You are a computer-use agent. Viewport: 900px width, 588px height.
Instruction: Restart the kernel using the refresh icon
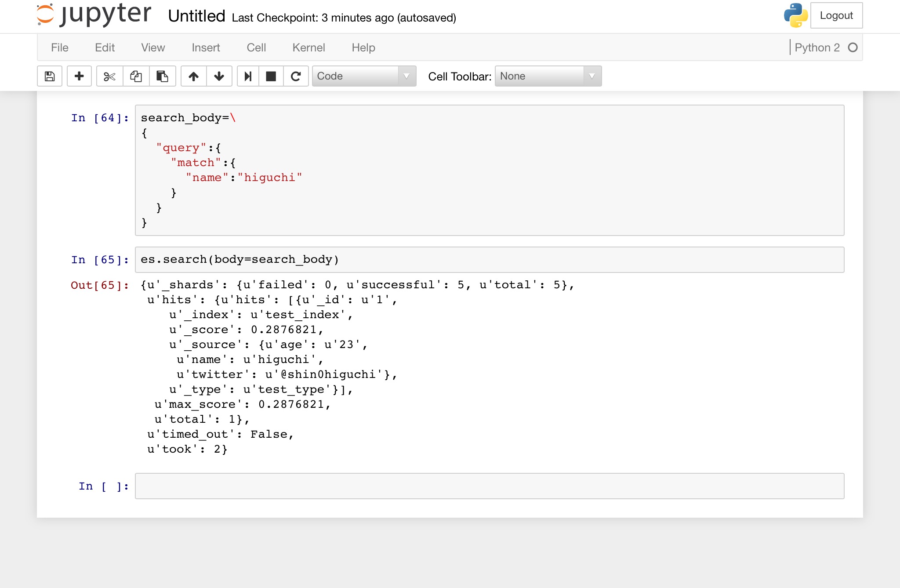(x=296, y=76)
